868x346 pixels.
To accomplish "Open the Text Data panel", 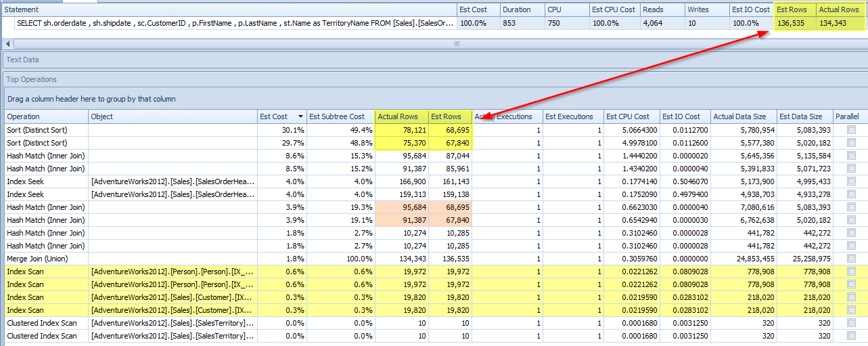I will click(x=23, y=60).
